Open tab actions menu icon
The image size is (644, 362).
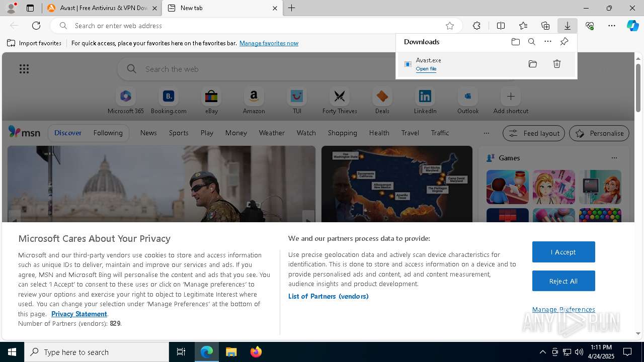[x=30, y=8]
